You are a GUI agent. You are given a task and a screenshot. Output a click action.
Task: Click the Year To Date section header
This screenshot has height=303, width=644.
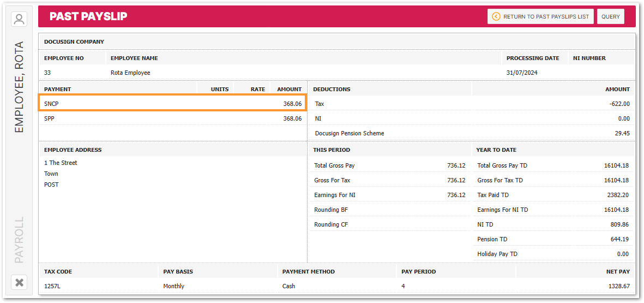click(x=496, y=150)
